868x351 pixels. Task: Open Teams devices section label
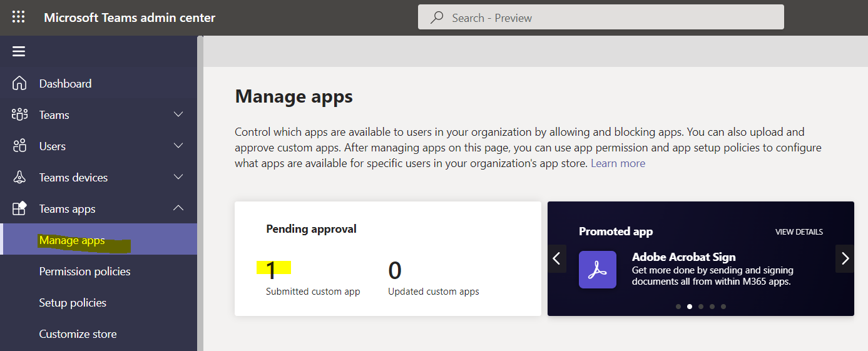[x=73, y=177]
